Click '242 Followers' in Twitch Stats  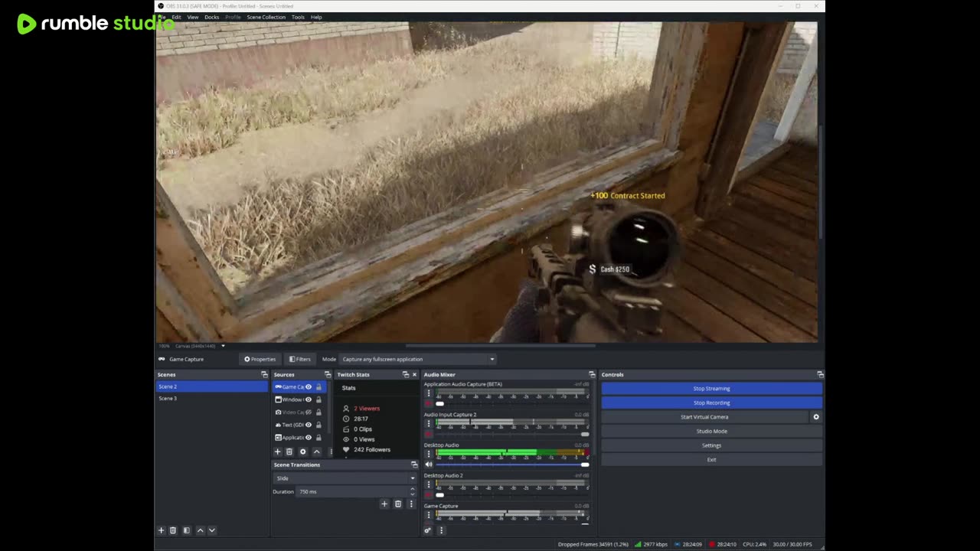[x=372, y=450]
